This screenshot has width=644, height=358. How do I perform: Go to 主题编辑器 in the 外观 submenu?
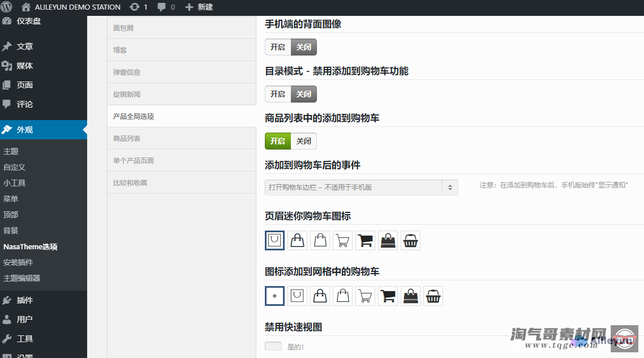click(22, 278)
